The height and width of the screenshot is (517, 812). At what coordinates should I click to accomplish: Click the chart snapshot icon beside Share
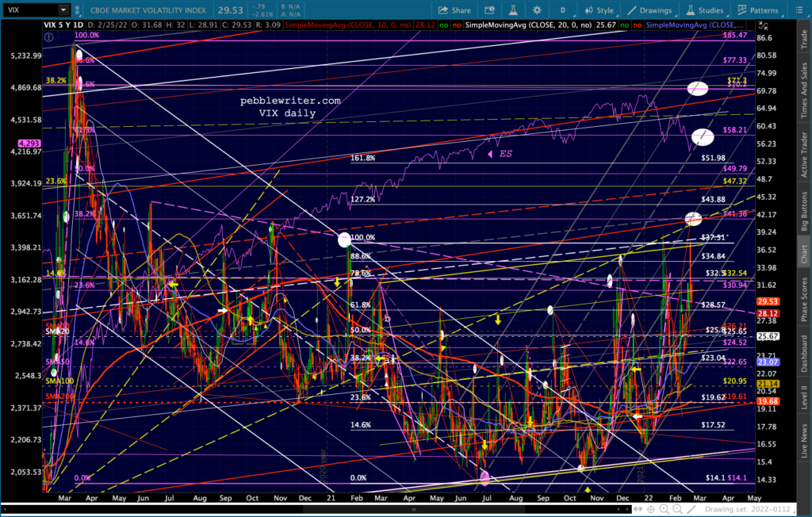[x=488, y=10]
